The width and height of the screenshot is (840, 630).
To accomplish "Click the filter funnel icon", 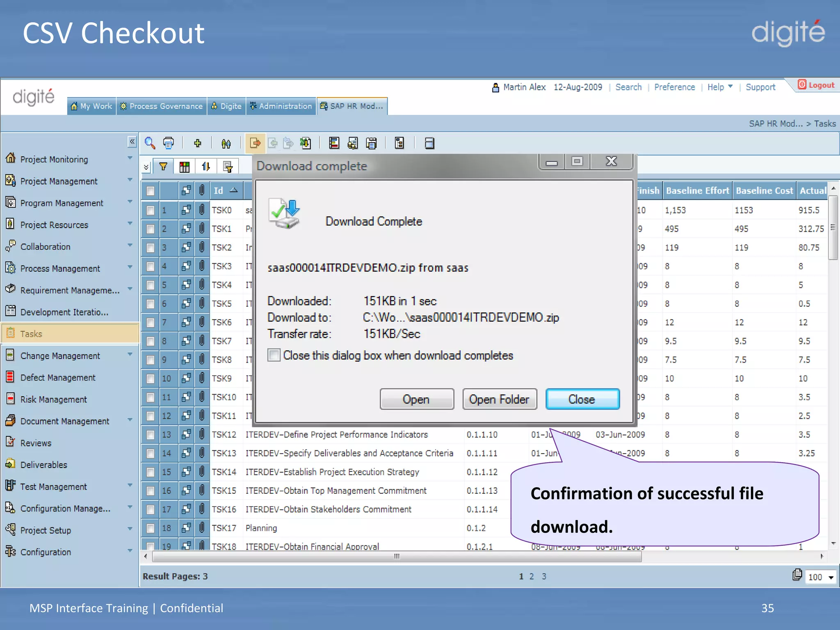I will click(x=163, y=167).
